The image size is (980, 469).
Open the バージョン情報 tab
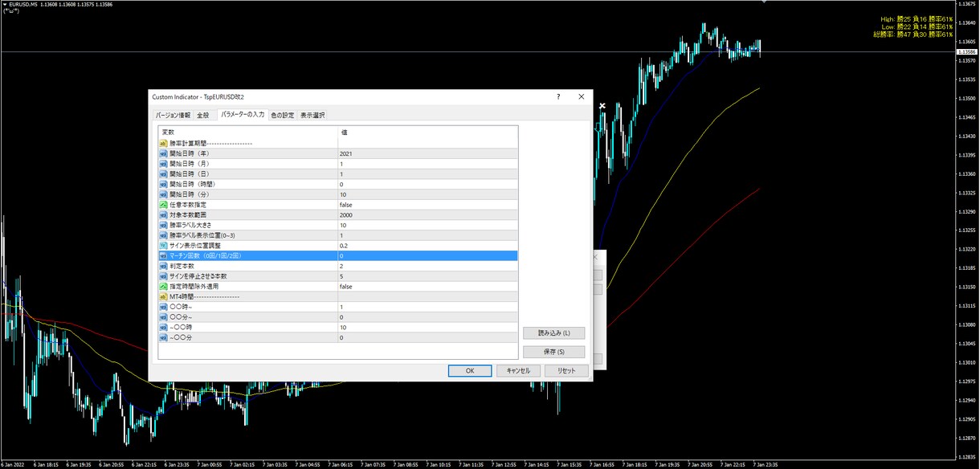coord(173,115)
